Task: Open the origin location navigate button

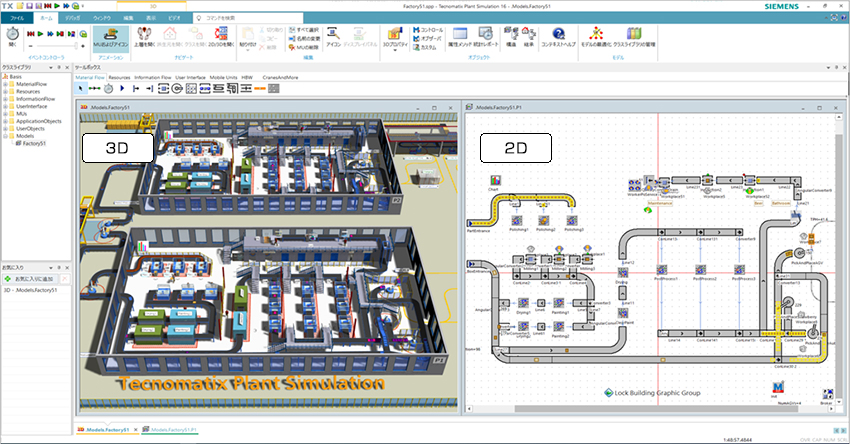Action: click(170, 37)
